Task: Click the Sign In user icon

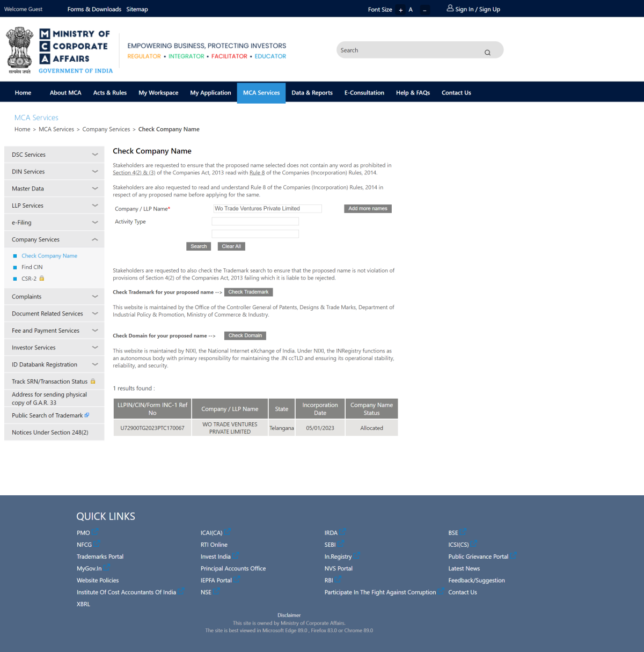Action: 450,9
